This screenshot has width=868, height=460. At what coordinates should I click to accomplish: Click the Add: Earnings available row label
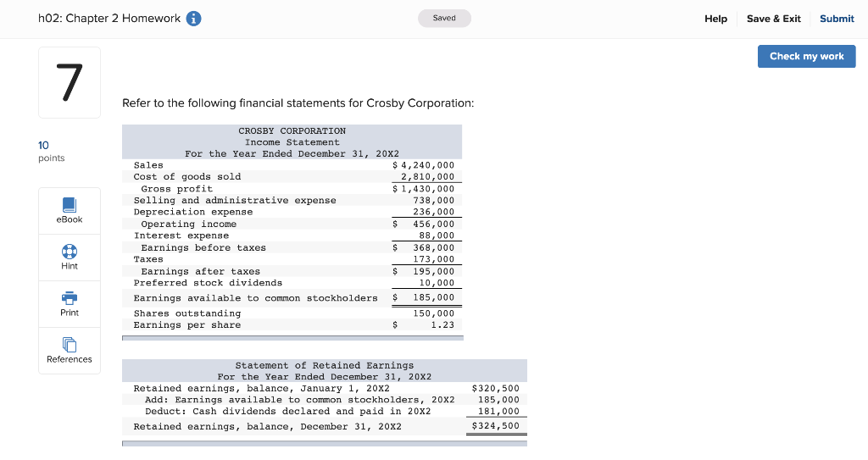pyautogui.click(x=299, y=400)
